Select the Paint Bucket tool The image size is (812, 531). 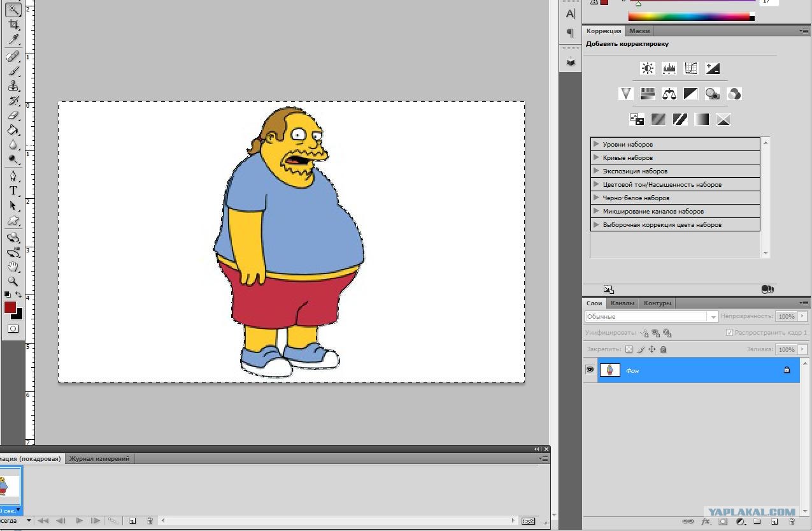coord(13,130)
